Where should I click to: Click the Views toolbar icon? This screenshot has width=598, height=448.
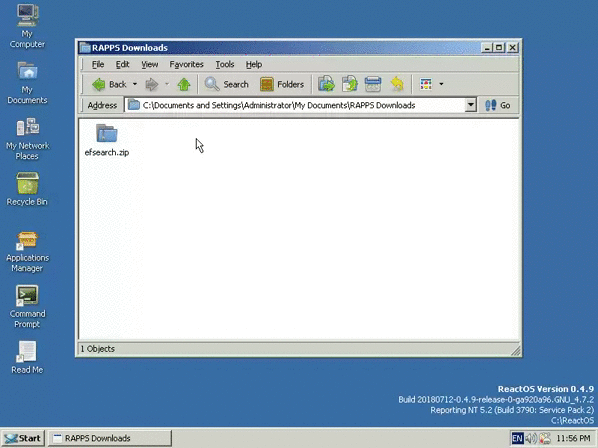tap(426, 84)
